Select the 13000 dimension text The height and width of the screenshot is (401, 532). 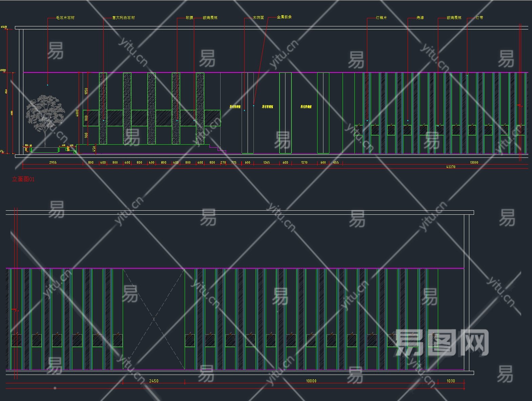click(474, 163)
